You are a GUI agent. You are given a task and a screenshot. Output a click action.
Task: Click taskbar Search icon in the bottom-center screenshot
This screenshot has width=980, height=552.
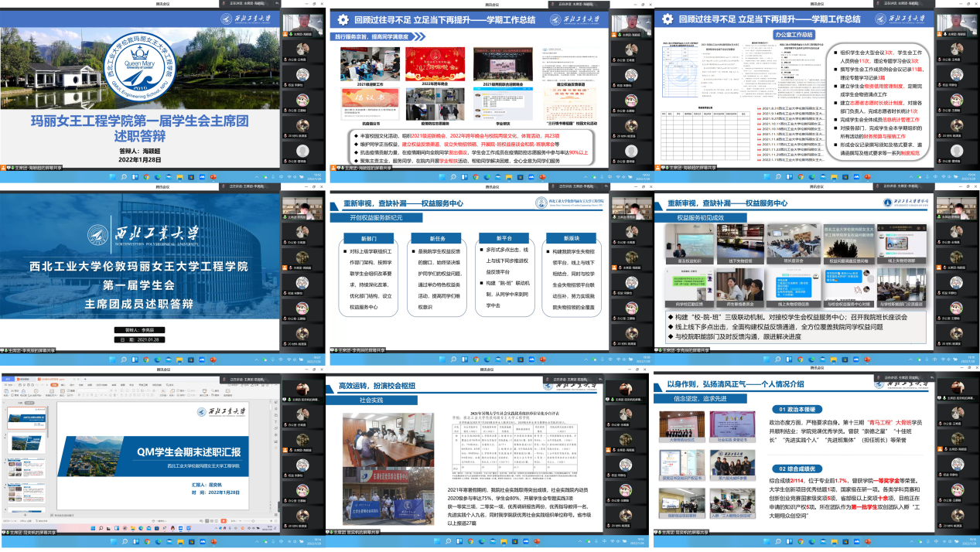(x=449, y=542)
